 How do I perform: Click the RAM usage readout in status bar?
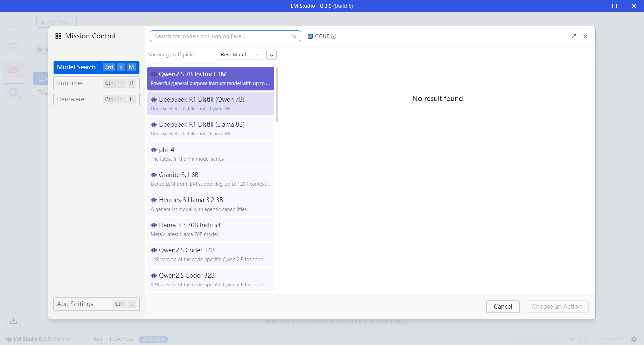coord(578,339)
